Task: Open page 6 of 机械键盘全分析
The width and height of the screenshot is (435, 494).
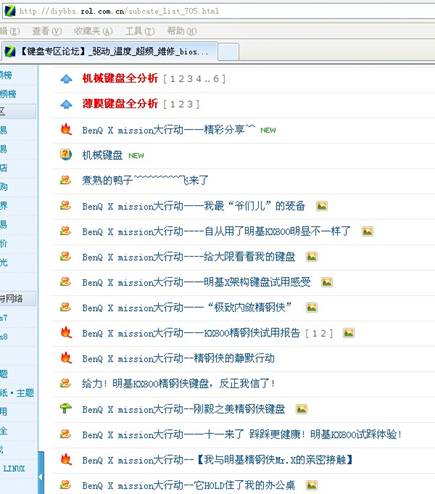Action: coord(216,79)
